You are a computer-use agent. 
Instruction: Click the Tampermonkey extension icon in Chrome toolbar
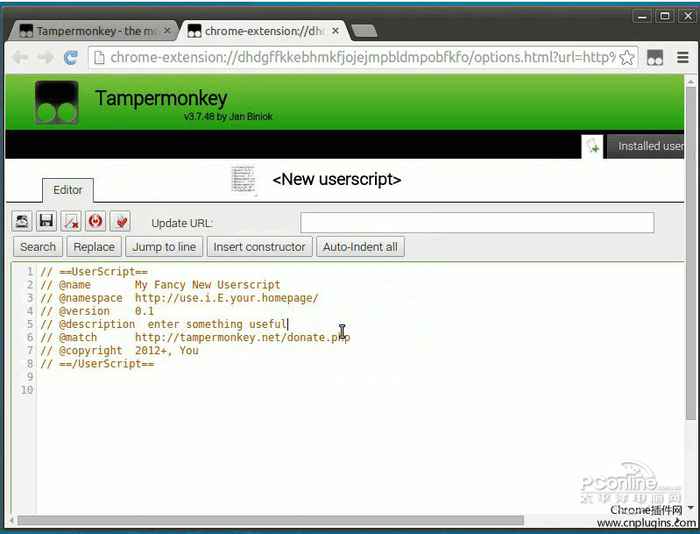click(654, 58)
